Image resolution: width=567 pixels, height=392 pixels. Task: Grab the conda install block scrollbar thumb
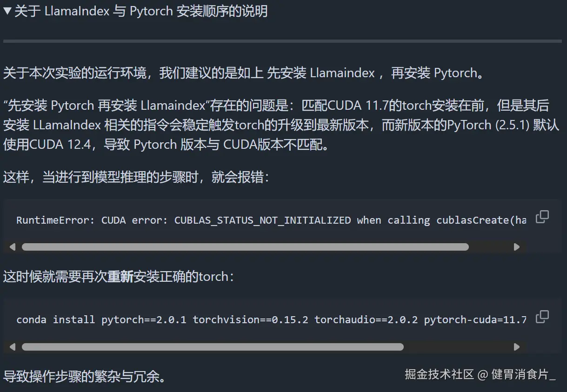(213, 347)
